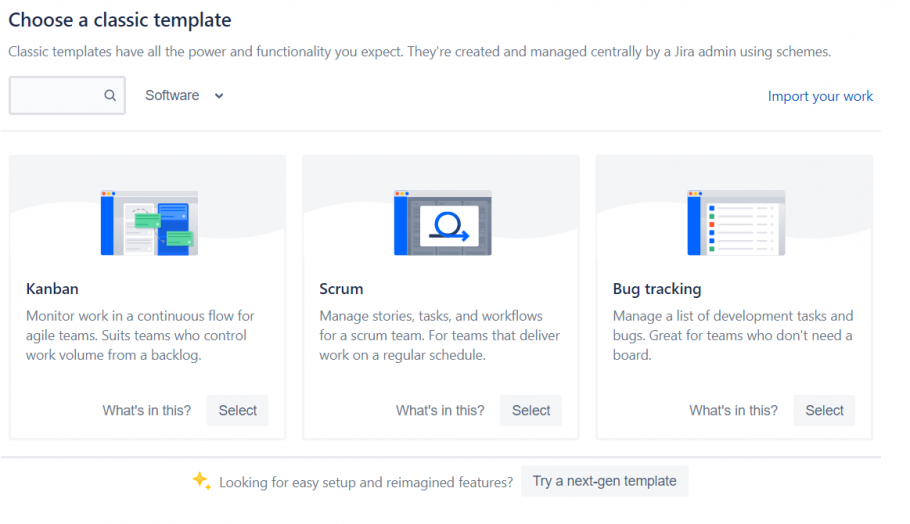Click the yellow sparkle next-gen icon
The image size is (910, 524).
coord(201,480)
